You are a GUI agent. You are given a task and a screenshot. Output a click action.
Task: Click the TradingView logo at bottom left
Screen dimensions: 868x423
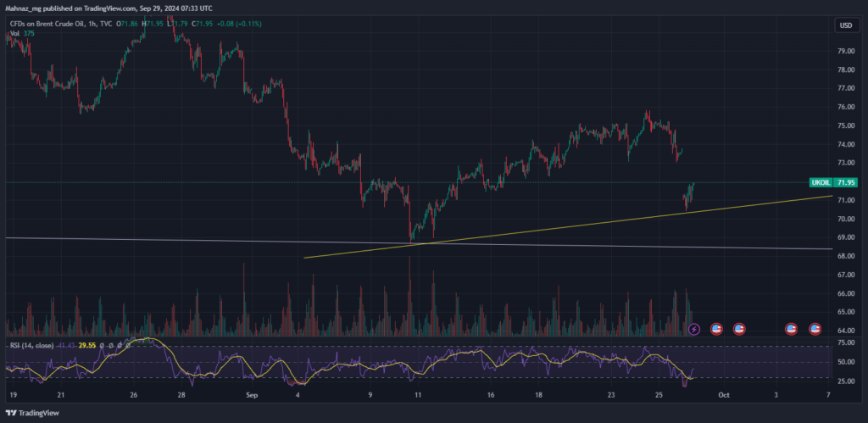[32, 413]
